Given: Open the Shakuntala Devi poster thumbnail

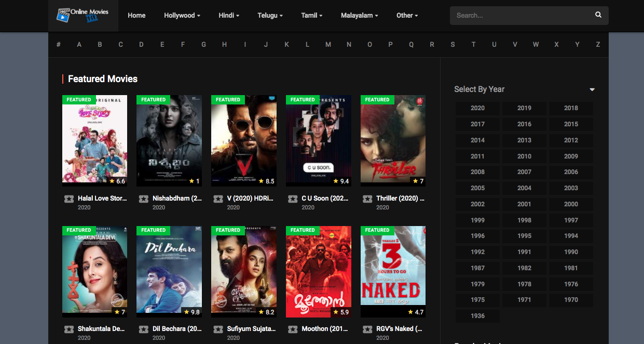Looking at the screenshot, I should click(x=94, y=271).
